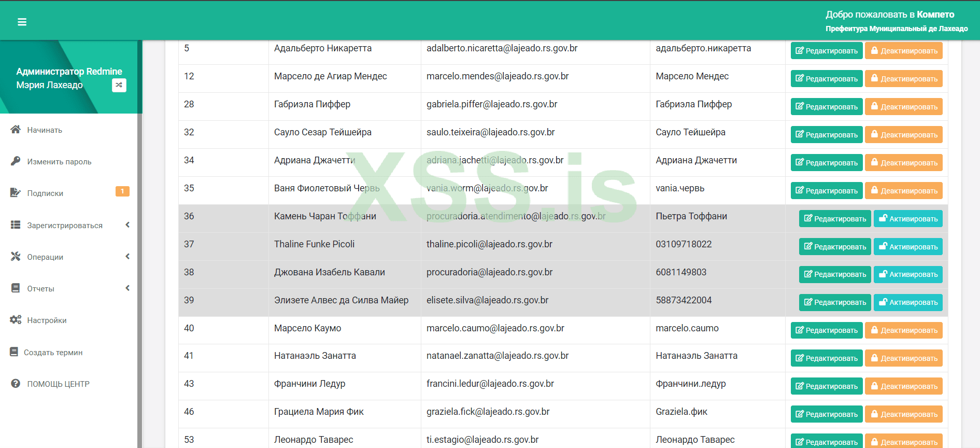Edit user Thaline Funke Picoli

835,247
